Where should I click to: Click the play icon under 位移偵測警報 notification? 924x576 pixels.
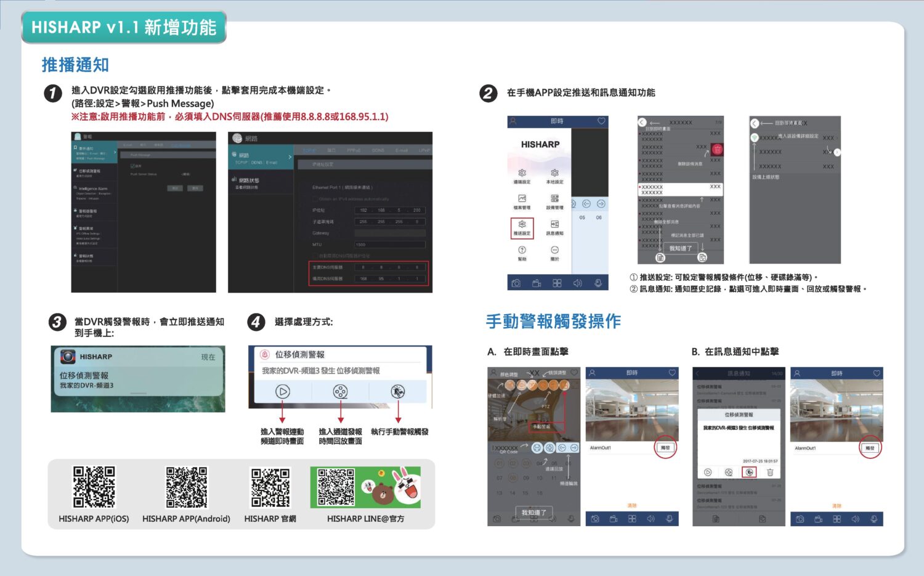pyautogui.click(x=282, y=391)
